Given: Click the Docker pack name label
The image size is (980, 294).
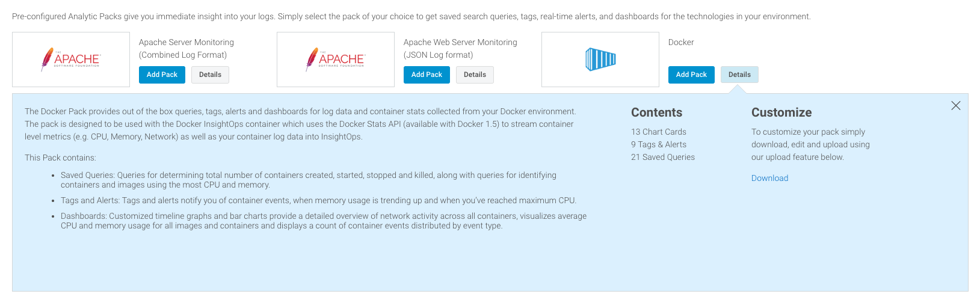Looking at the screenshot, I should 681,42.
